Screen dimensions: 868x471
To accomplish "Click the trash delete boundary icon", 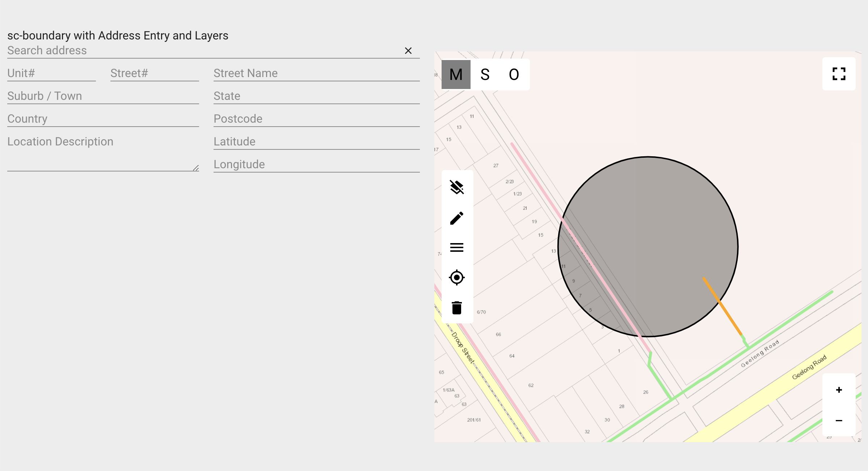I will pos(457,308).
